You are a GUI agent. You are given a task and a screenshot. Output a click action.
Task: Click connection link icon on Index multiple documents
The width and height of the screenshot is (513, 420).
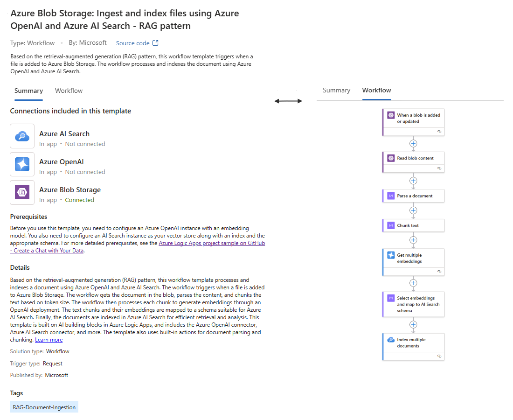pos(439,356)
